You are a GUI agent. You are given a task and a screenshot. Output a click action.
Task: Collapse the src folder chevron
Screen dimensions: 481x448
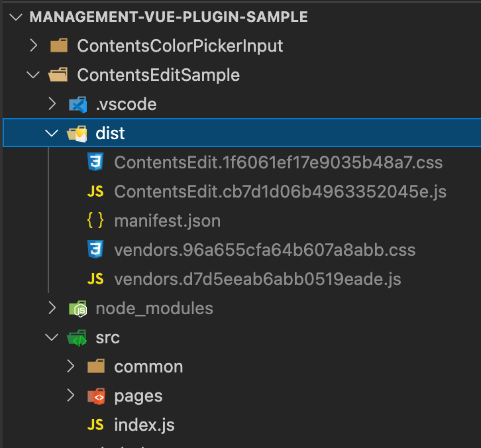52,337
